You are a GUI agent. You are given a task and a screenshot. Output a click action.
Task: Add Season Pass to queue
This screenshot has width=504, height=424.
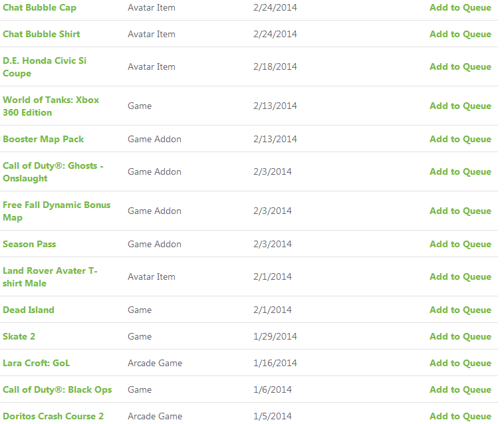(460, 244)
